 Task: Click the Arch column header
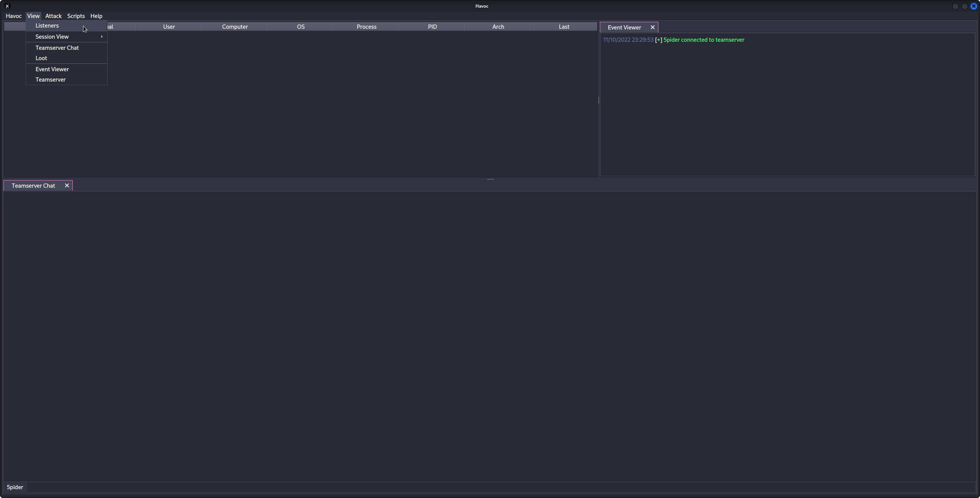498,27
